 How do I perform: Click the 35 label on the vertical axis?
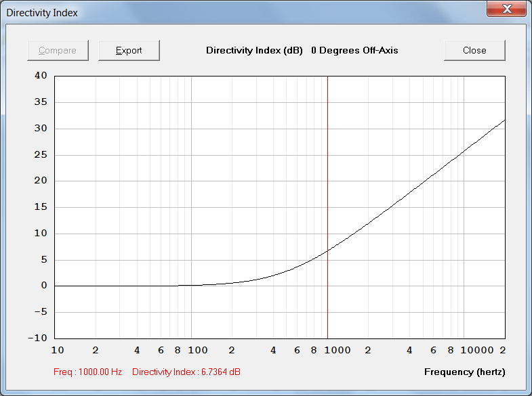coord(41,102)
